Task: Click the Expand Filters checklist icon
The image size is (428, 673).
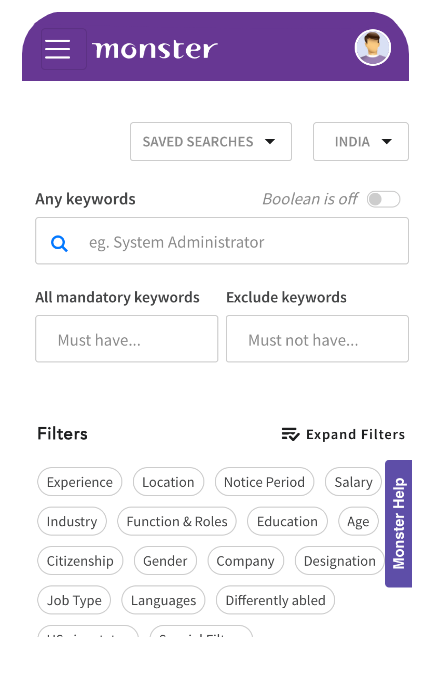Action: click(290, 434)
